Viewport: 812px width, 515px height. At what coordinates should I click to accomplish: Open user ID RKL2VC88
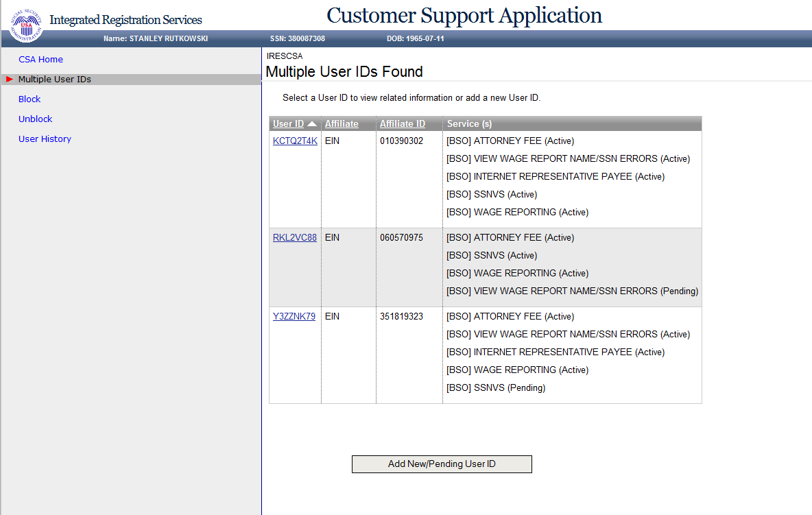(x=295, y=238)
